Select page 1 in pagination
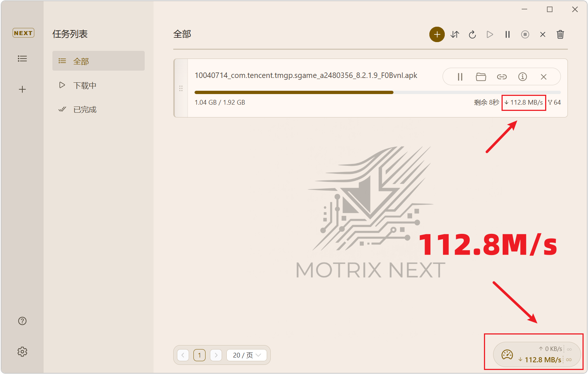588x374 pixels. coord(199,355)
